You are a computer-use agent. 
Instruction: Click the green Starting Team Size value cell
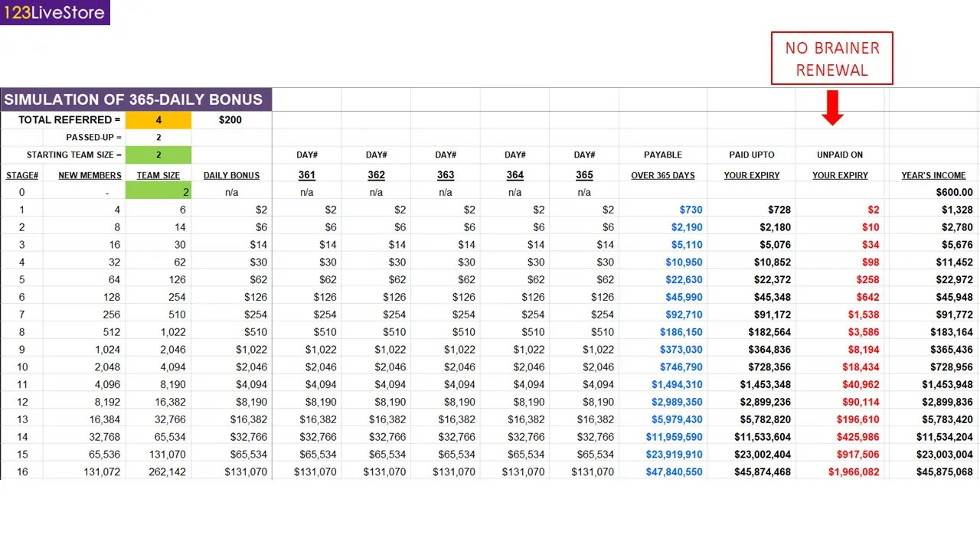pos(158,155)
